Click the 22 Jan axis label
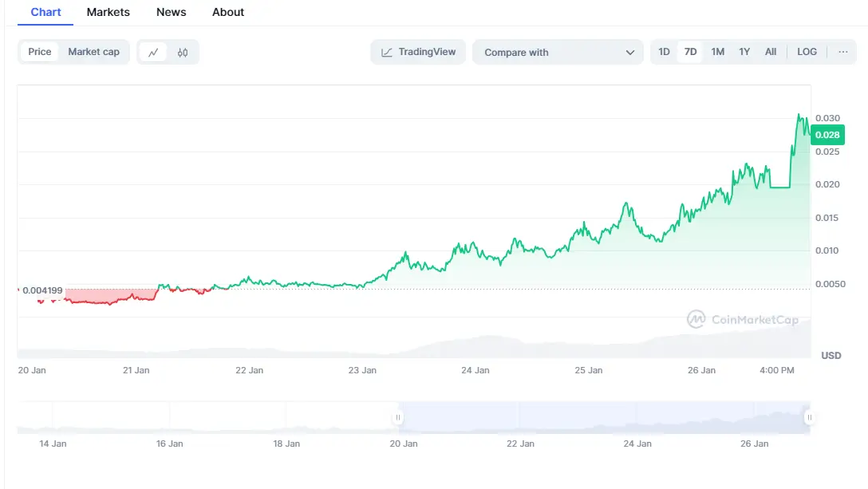Viewport: 868px width, 489px height. [249, 370]
